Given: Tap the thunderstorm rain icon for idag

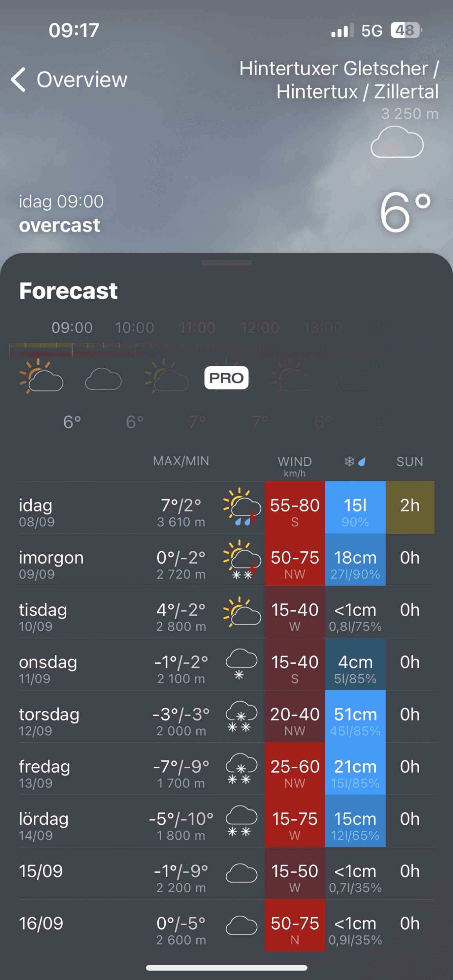Looking at the screenshot, I should (x=242, y=507).
